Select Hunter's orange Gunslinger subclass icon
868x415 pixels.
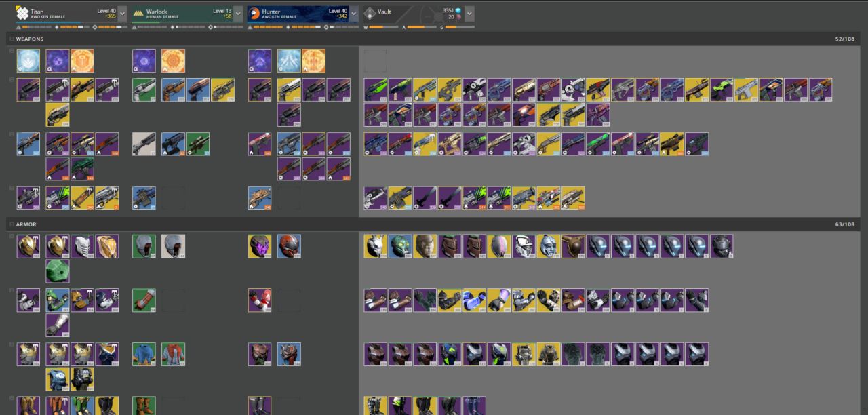[x=313, y=60]
